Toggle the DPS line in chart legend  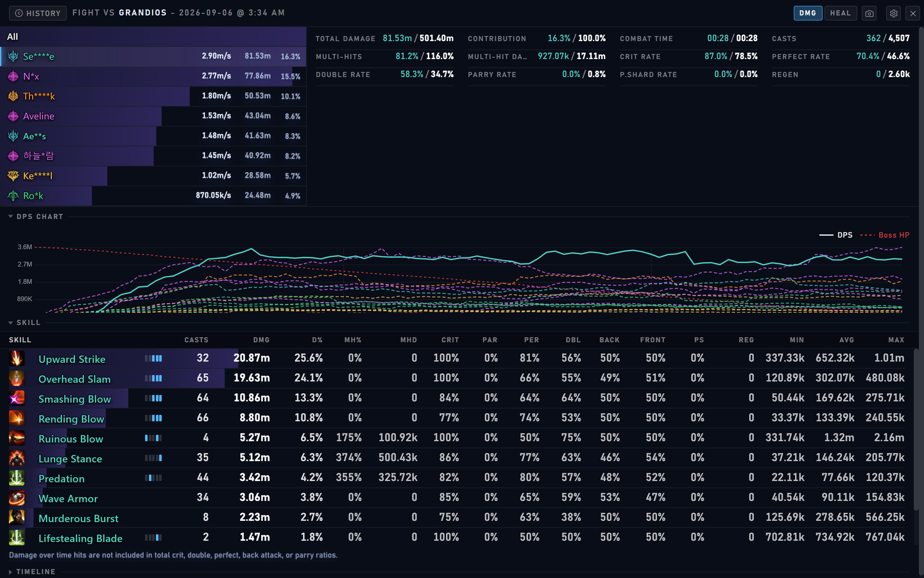tap(836, 235)
